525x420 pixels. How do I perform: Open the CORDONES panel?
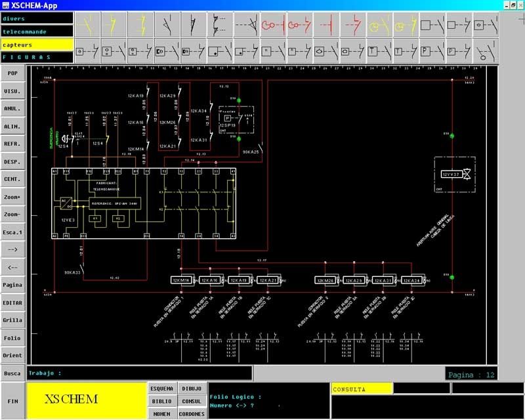click(192, 413)
